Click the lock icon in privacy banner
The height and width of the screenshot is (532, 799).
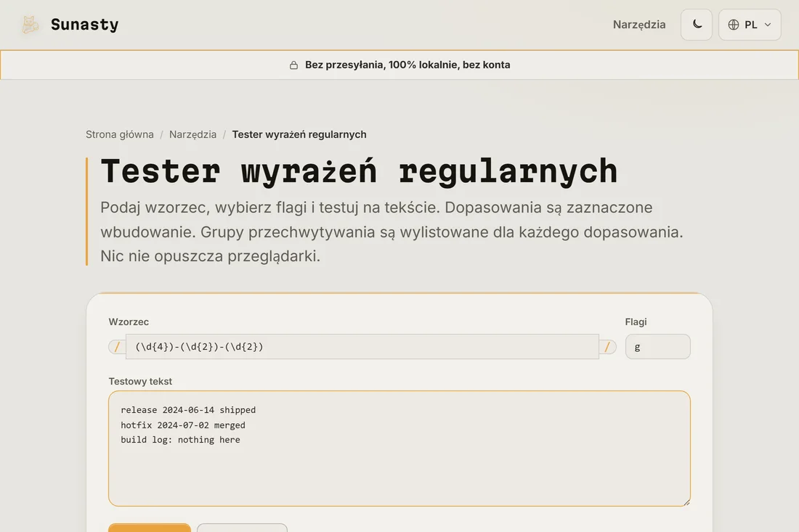(293, 65)
